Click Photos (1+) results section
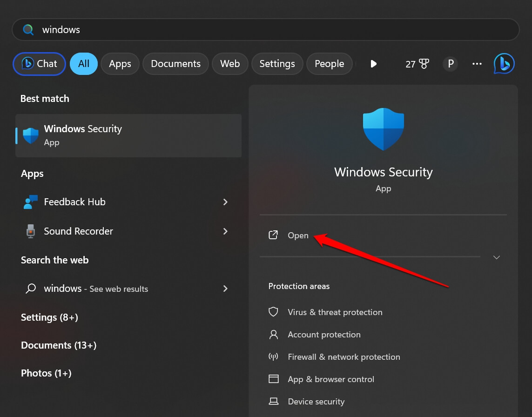Image resolution: width=532 pixels, height=417 pixels. (x=46, y=373)
